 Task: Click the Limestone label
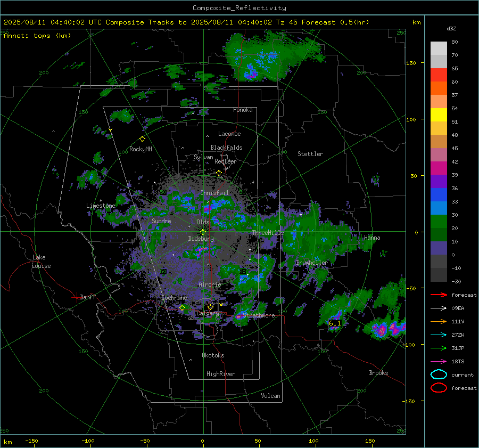(101, 206)
